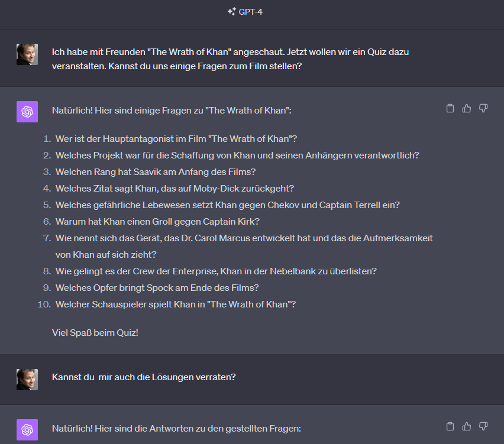Thumbs down the quiz questions response

(483, 108)
